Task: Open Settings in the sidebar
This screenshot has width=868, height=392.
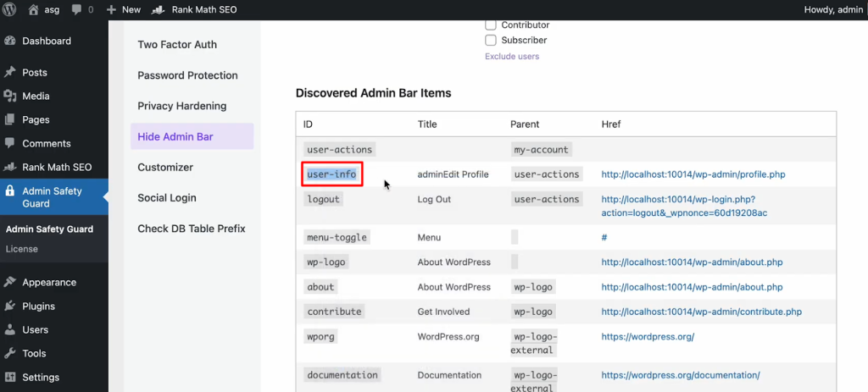Action: 41,377
